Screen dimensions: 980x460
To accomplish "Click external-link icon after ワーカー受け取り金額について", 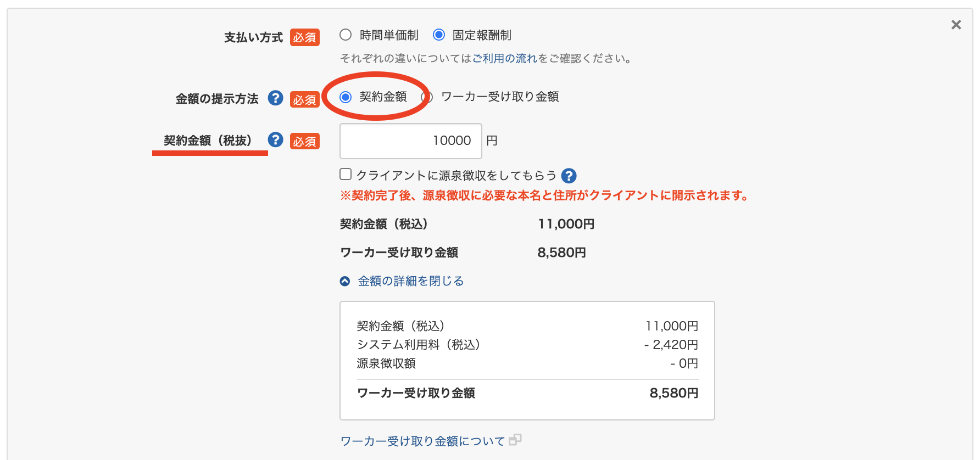I will pos(515,440).
